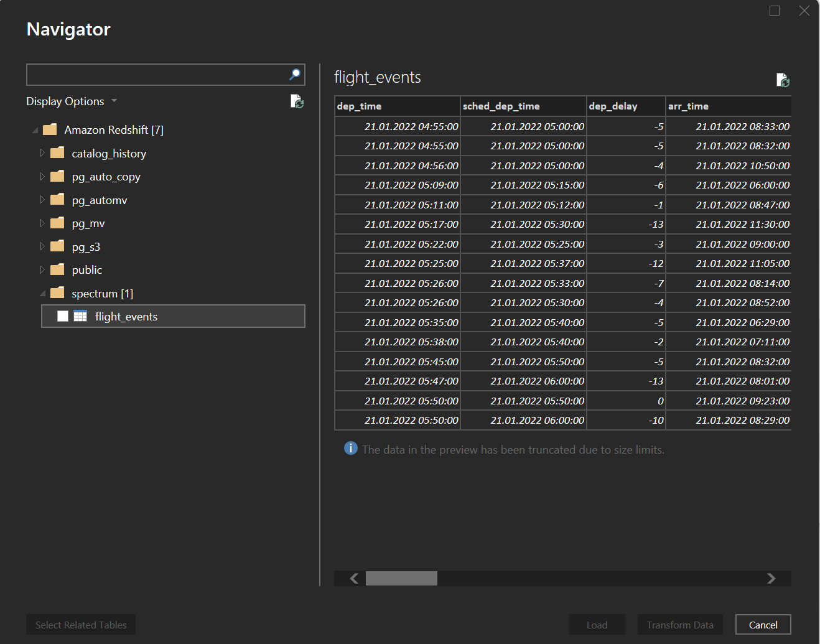Click the Cancel button
The height and width of the screenshot is (644, 820).
(x=763, y=625)
